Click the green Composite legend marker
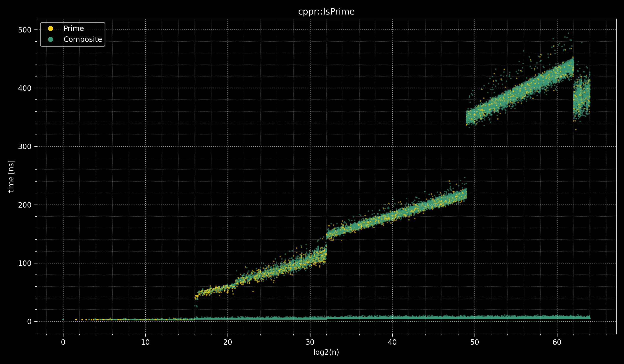 coord(50,39)
